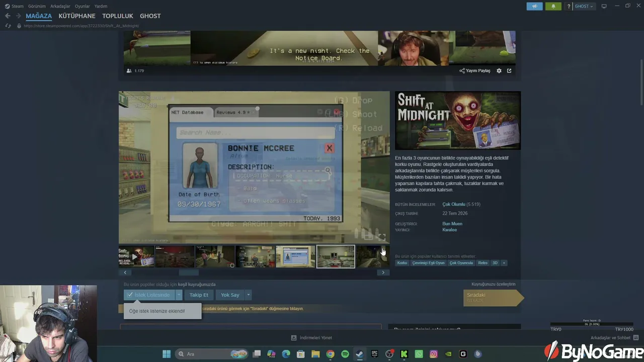Expand the GHOST account dropdown
This screenshot has height=362, width=644.
coord(584,6)
